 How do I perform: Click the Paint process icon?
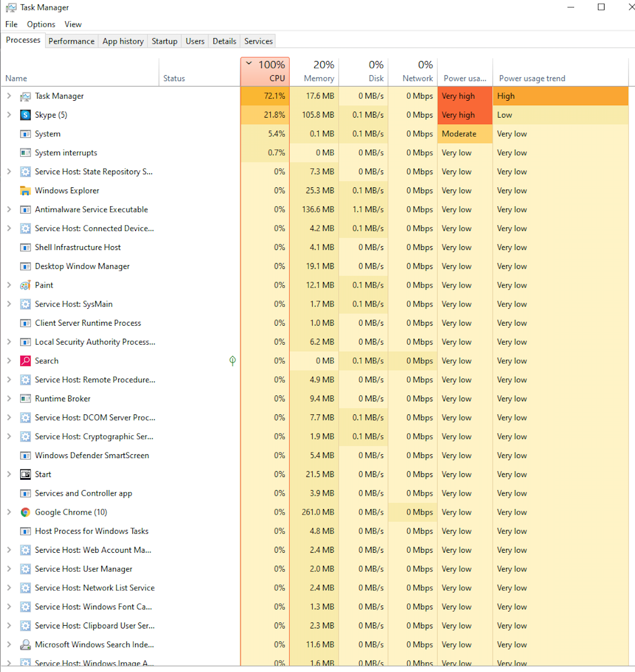(x=25, y=285)
